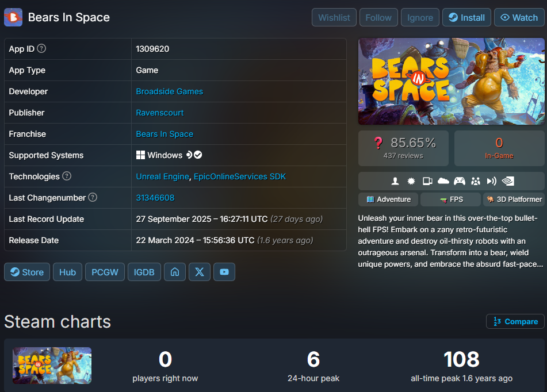Open the PCGW link button
Image resolution: width=547 pixels, height=392 pixels.
click(x=105, y=272)
